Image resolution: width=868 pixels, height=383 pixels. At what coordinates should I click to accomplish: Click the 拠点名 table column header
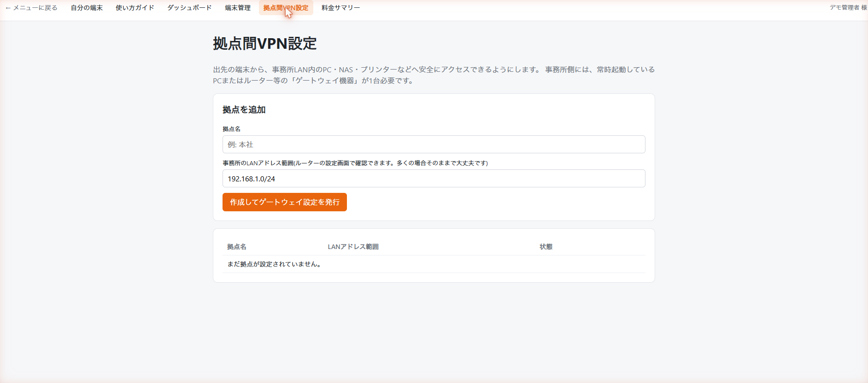click(x=237, y=247)
